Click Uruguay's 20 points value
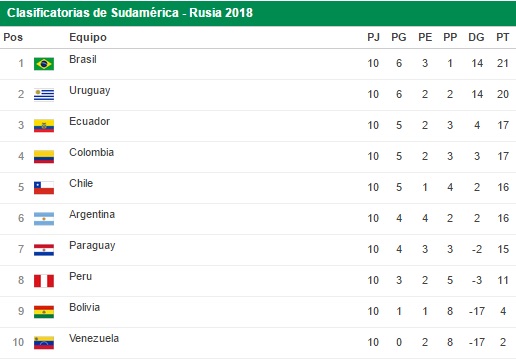The width and height of the screenshot is (516, 360). point(503,94)
